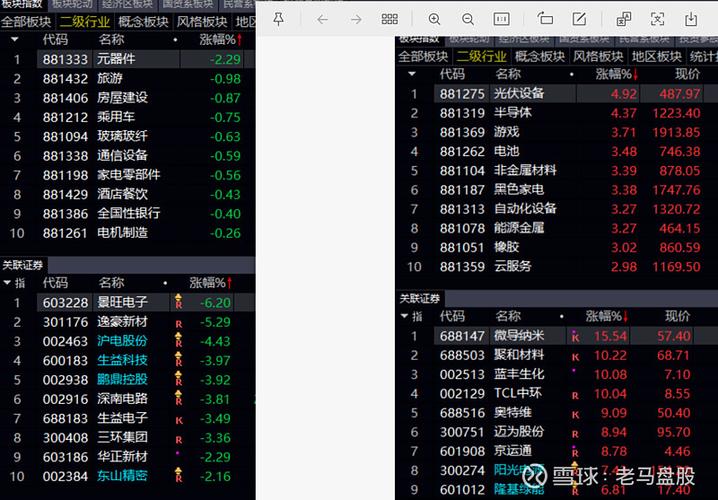This screenshot has height=500, width=718.
Task: Select the 光伏设备 sector row
Action: click(x=556, y=94)
